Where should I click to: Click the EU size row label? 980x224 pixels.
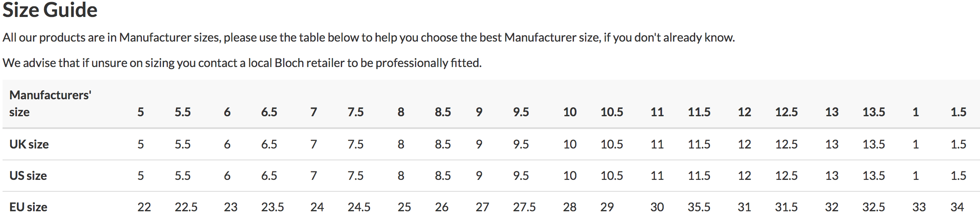point(28,207)
